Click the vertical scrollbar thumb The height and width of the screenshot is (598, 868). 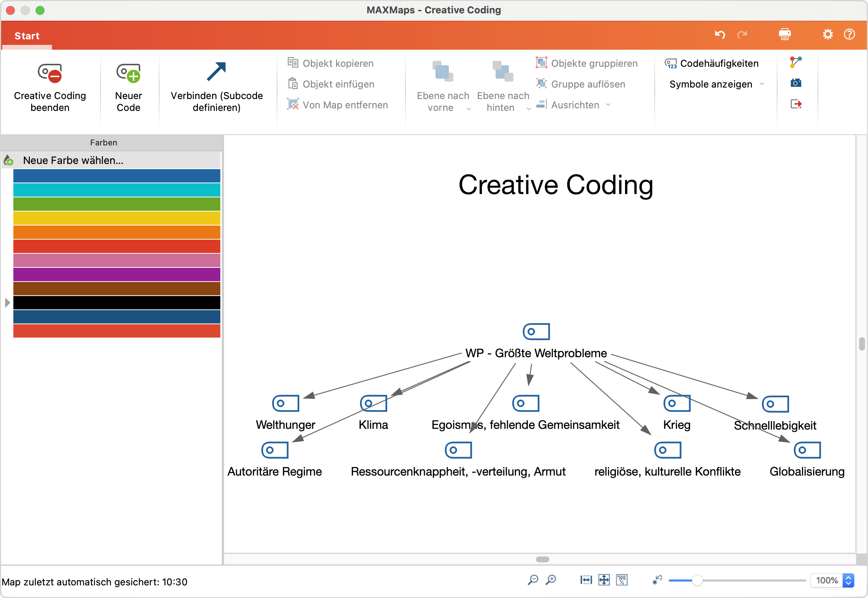coord(862,344)
